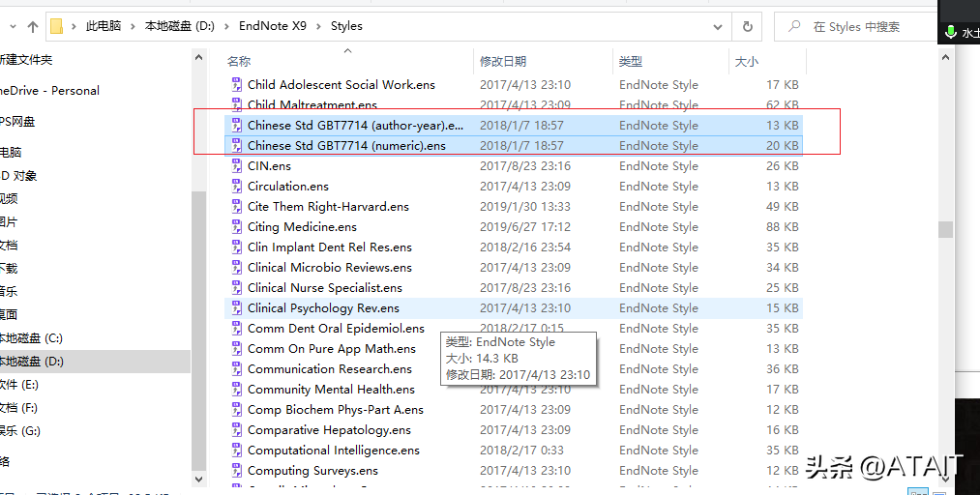Select file name Citing Medicine.ens
This screenshot has height=495, width=980.
(302, 226)
